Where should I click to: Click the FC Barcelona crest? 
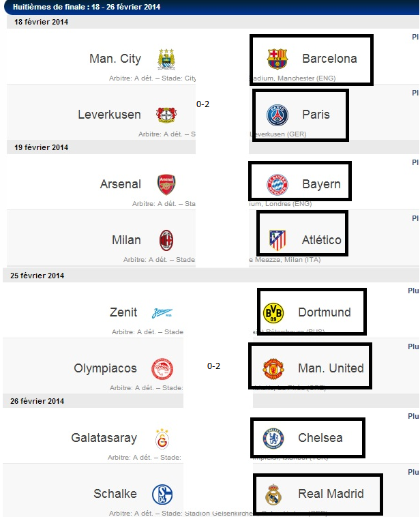point(277,59)
